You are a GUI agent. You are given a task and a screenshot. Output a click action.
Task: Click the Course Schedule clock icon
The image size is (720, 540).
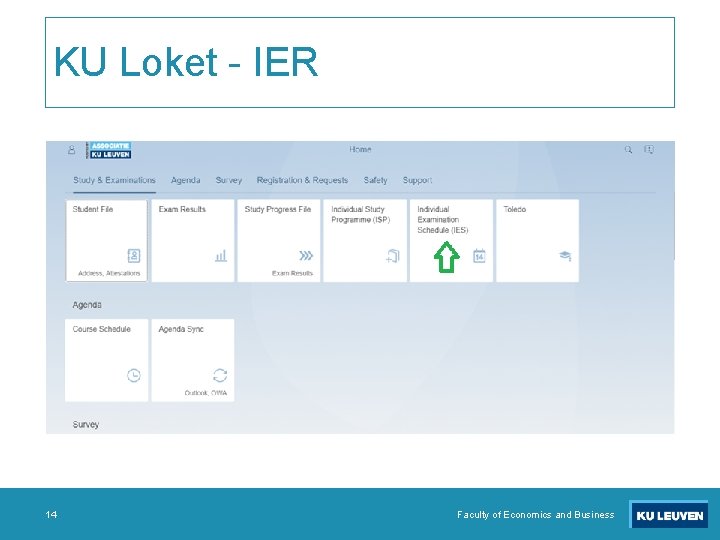point(134,375)
